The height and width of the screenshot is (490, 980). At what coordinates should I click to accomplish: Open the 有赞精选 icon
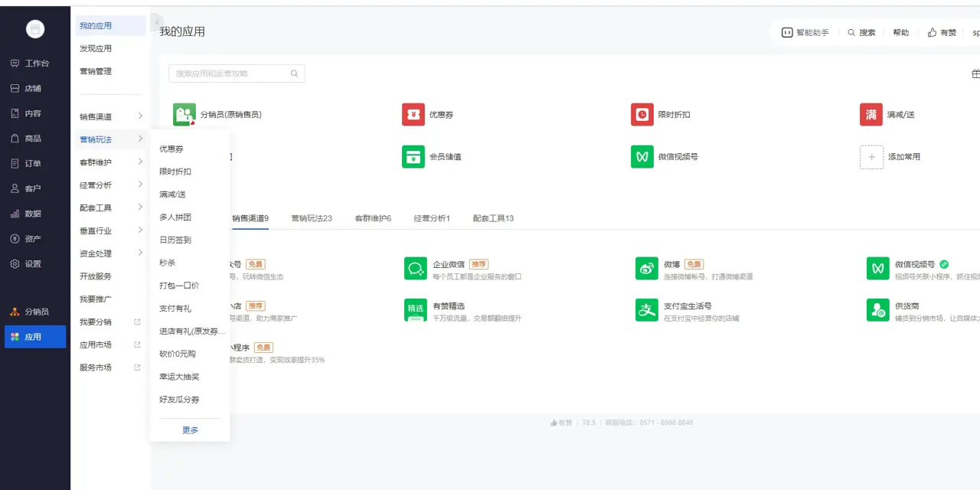pyautogui.click(x=415, y=310)
